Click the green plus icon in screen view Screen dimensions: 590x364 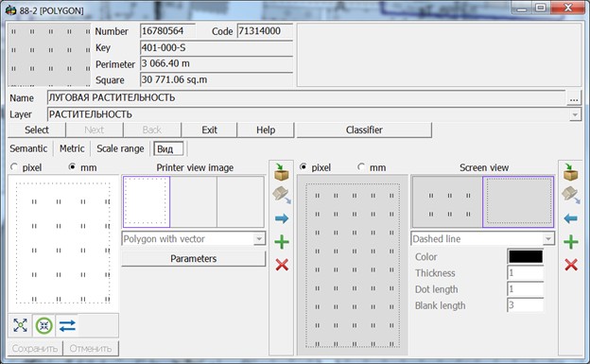pyautogui.click(x=570, y=242)
